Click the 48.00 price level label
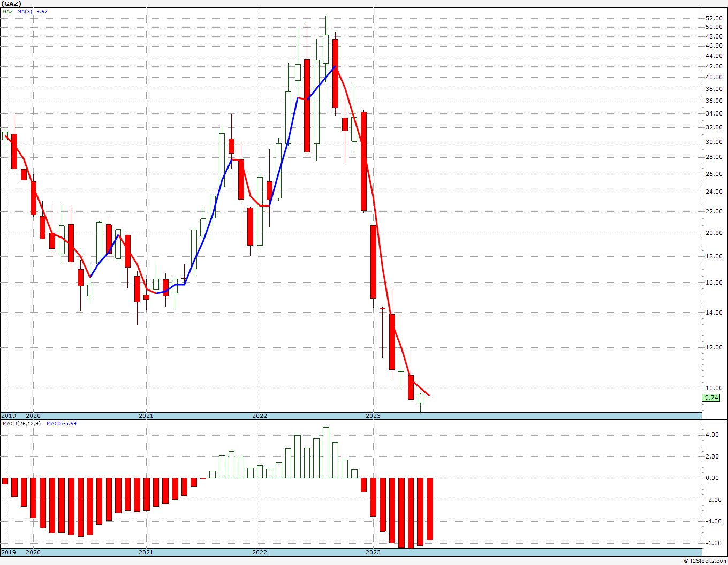 tap(714, 36)
